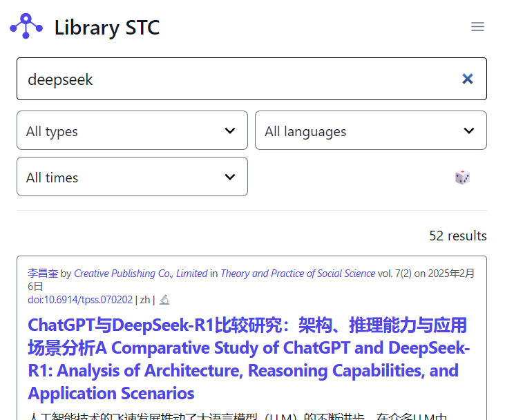Open author link 李昌奎

(x=43, y=274)
